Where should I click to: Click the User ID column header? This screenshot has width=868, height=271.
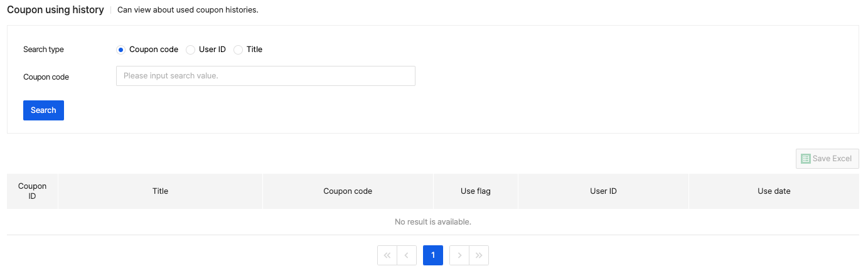tap(603, 191)
